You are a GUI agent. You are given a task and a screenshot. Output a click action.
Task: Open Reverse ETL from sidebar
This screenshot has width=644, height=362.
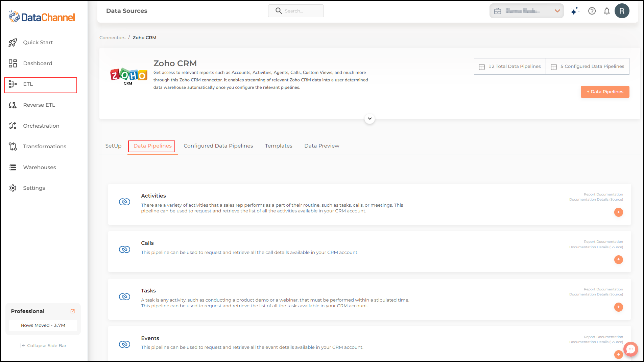[39, 105]
